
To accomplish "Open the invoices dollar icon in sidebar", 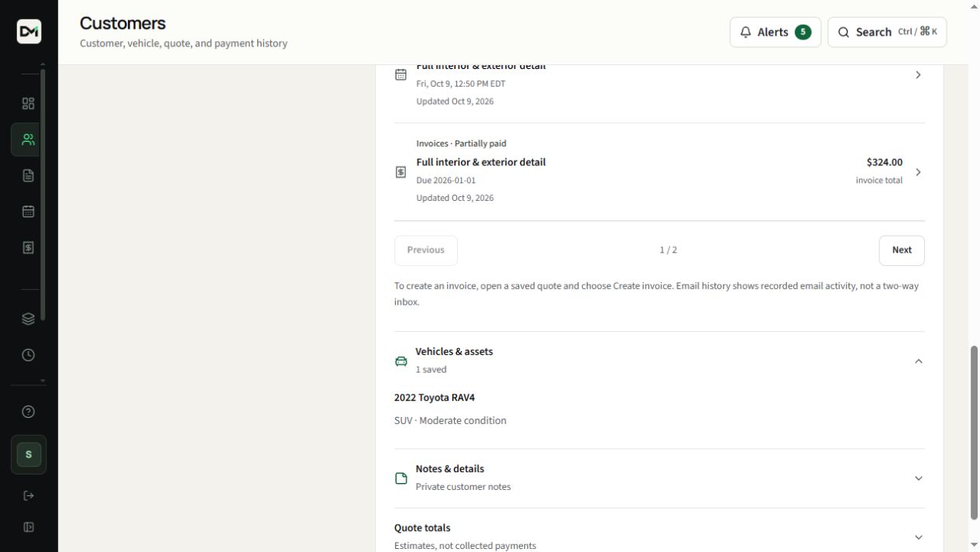I will (29, 247).
